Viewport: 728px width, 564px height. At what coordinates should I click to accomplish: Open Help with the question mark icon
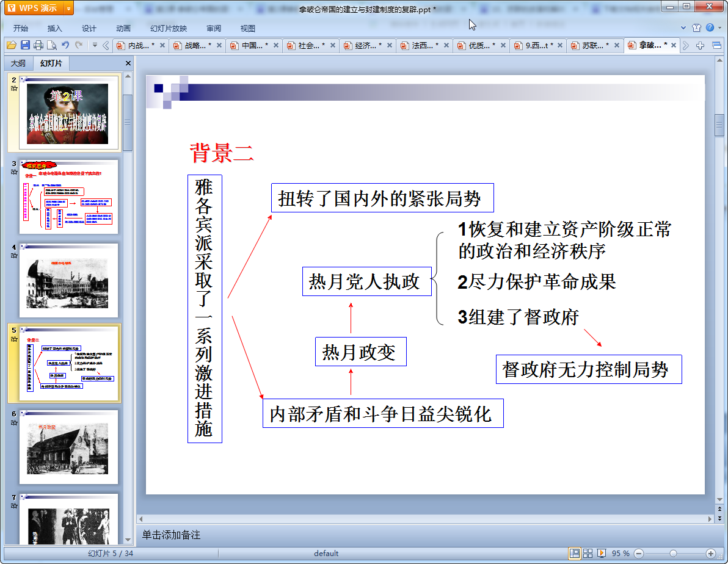tap(710, 28)
